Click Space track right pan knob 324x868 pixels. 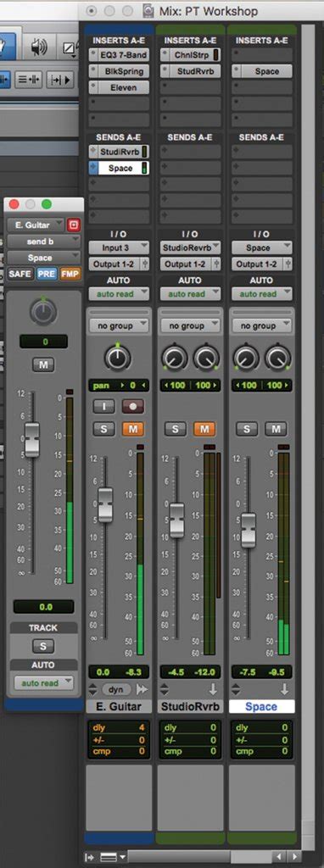click(x=278, y=359)
